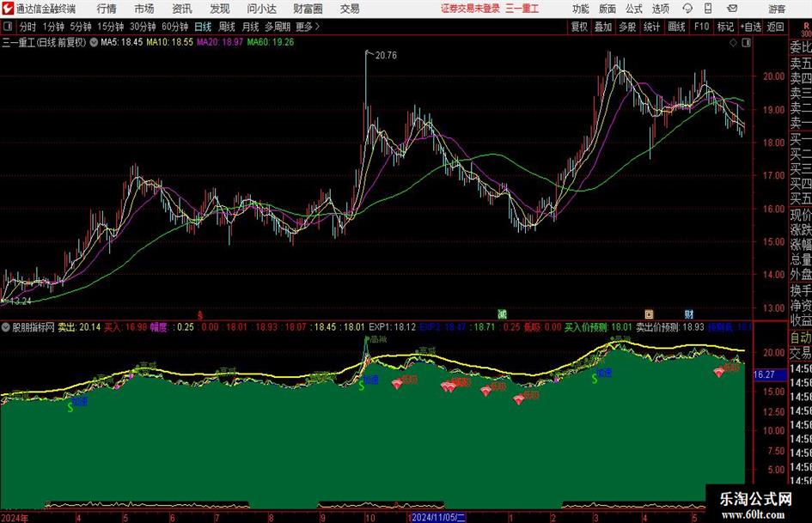This screenshot has height=523, width=812.
Task: Click the EXP1: 18.12 indicator value
Action: point(392,326)
